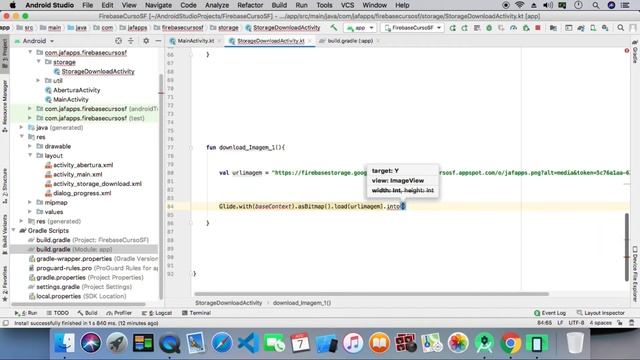Click the red Stop toolbar icon

pyautogui.click(x=538, y=28)
